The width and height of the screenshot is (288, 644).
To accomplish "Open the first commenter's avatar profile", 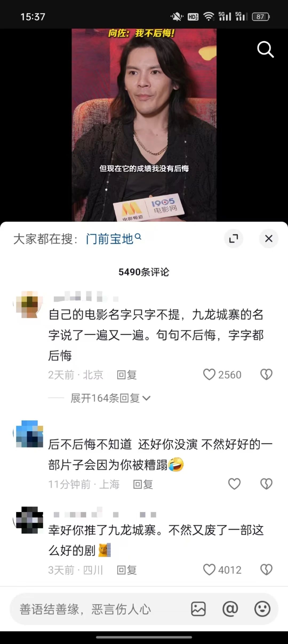I will click(28, 304).
